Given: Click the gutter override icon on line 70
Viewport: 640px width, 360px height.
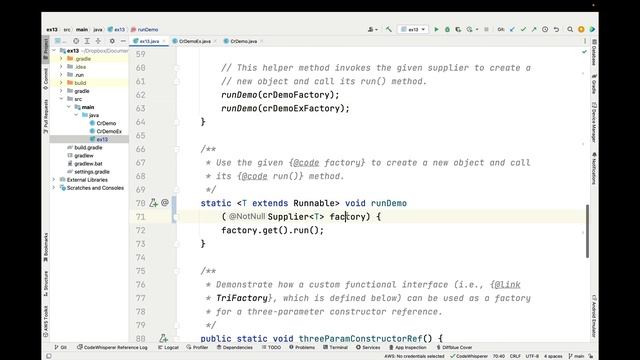Looking at the screenshot, I should coord(153,203).
